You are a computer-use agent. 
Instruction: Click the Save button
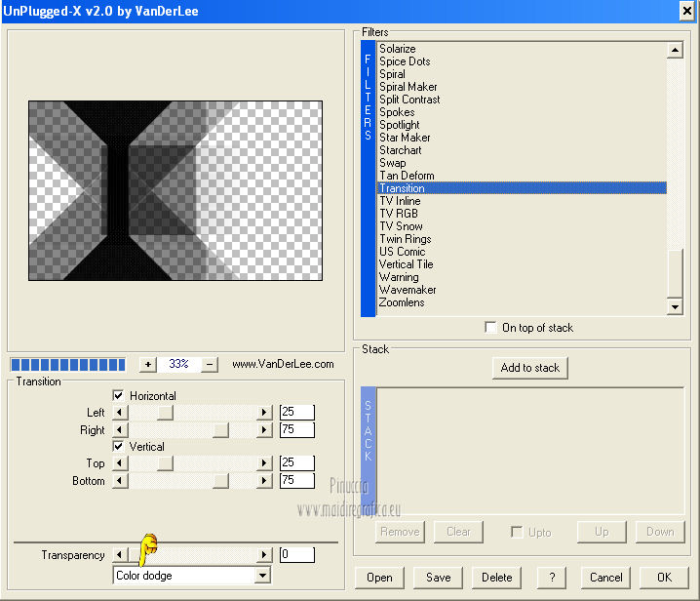pyautogui.click(x=438, y=578)
